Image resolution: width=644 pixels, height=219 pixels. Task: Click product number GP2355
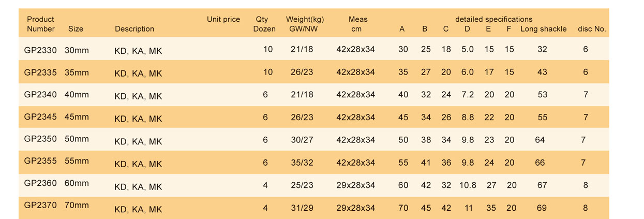pos(40,161)
